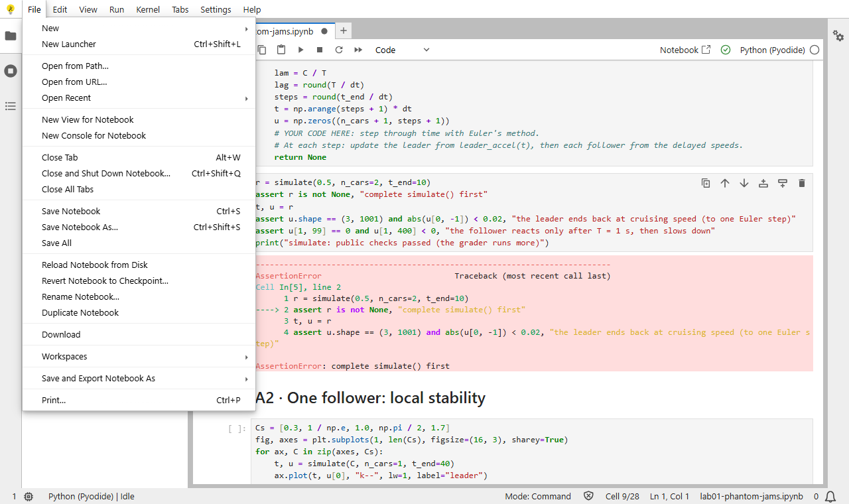The height and width of the screenshot is (504, 849).
Task: Open the notifications bell in the status bar
Action: coord(830,496)
